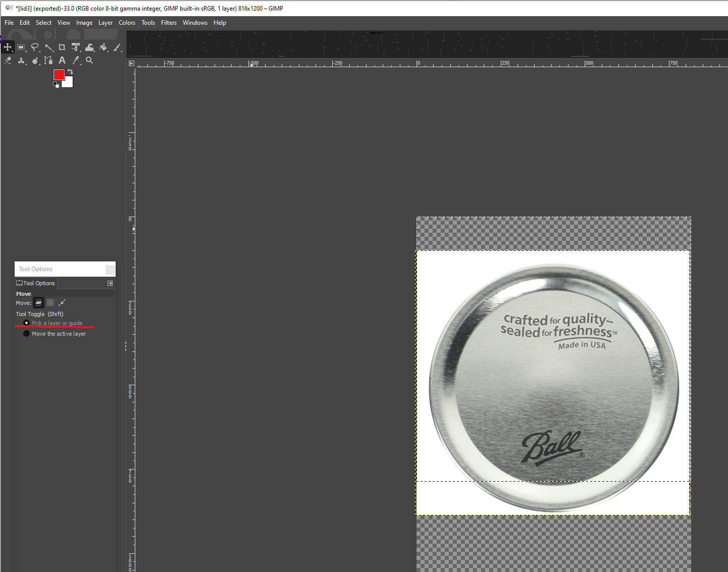Image resolution: width=728 pixels, height=572 pixels.
Task: Open the Tool Options tab configuration menu
Action: [x=110, y=283]
